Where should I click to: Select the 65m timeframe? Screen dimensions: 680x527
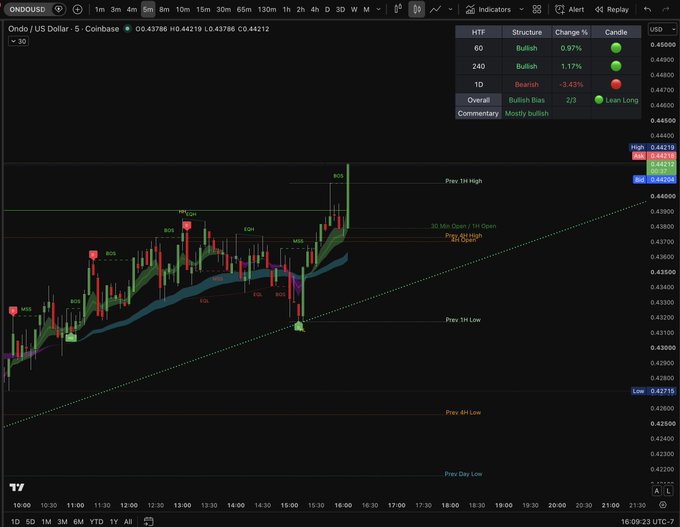click(244, 9)
